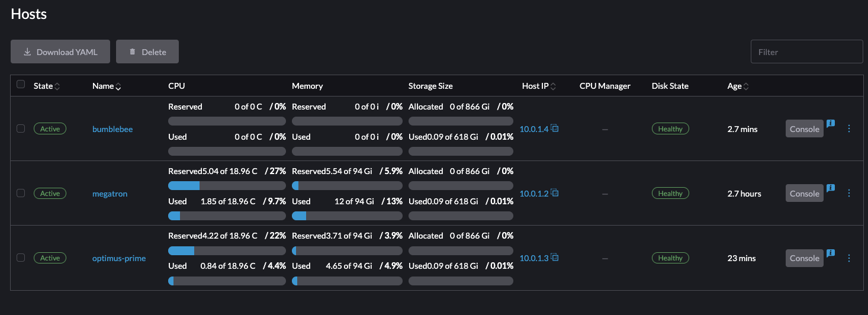Toggle the select-all hosts checkbox in header
The image size is (868, 315).
21,85
